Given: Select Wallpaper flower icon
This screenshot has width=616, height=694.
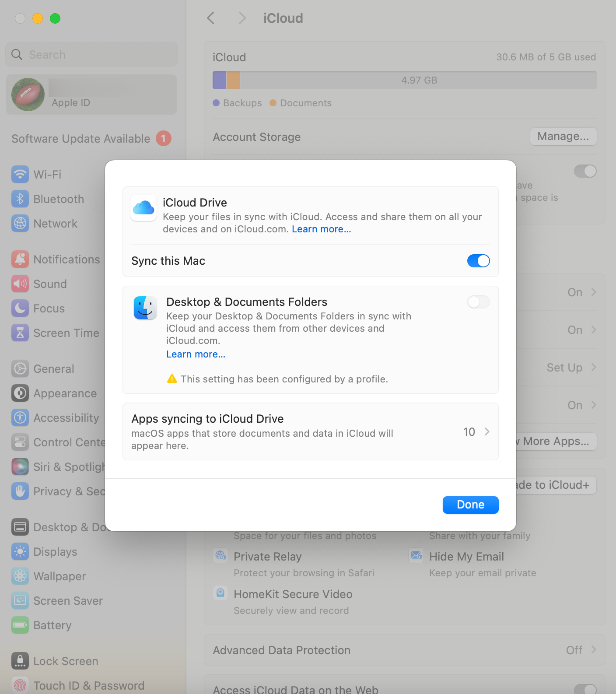Looking at the screenshot, I should coord(20,576).
